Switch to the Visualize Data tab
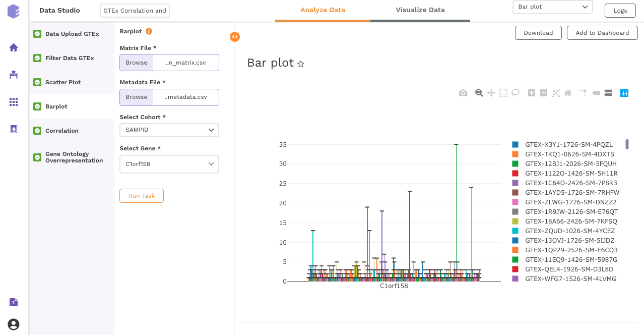Viewport: 644px width, 335px height. tap(420, 10)
